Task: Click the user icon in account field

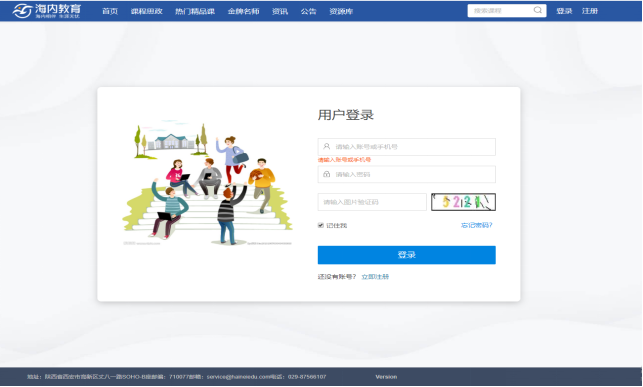Action: click(x=326, y=146)
